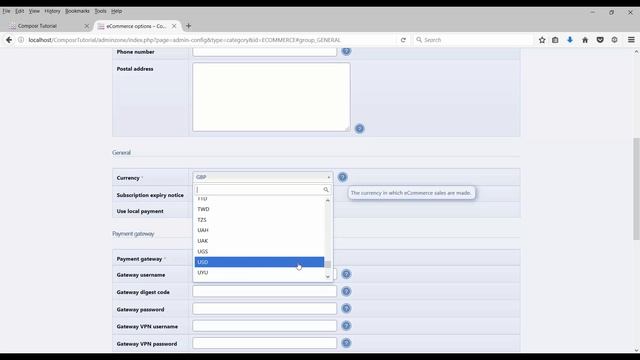Viewport: 640px width, 360px height.
Task: Click help icon beside Gateway digest code
Action: point(347,291)
